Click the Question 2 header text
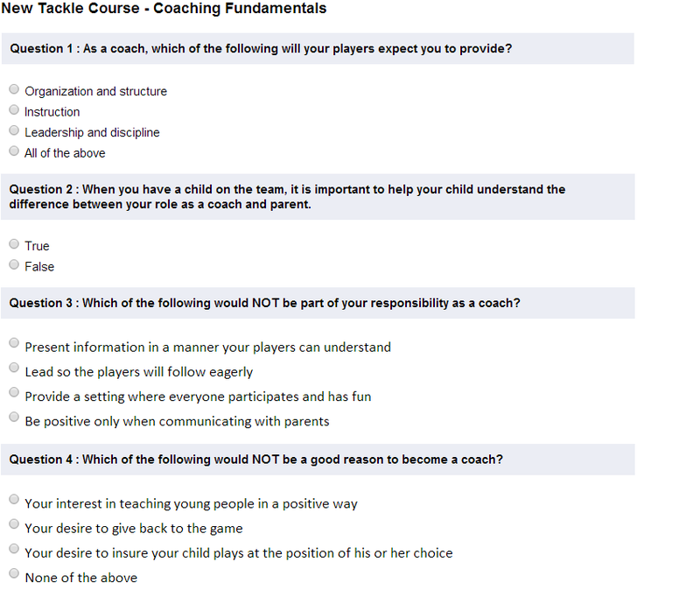700x597 pixels. click(287, 197)
